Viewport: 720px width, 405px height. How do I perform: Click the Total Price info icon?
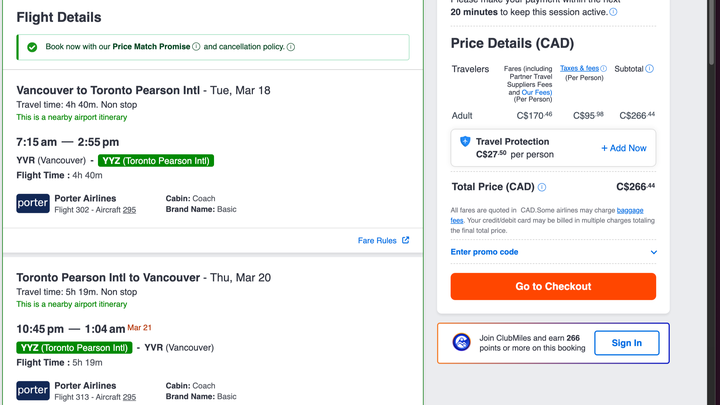pyautogui.click(x=542, y=187)
